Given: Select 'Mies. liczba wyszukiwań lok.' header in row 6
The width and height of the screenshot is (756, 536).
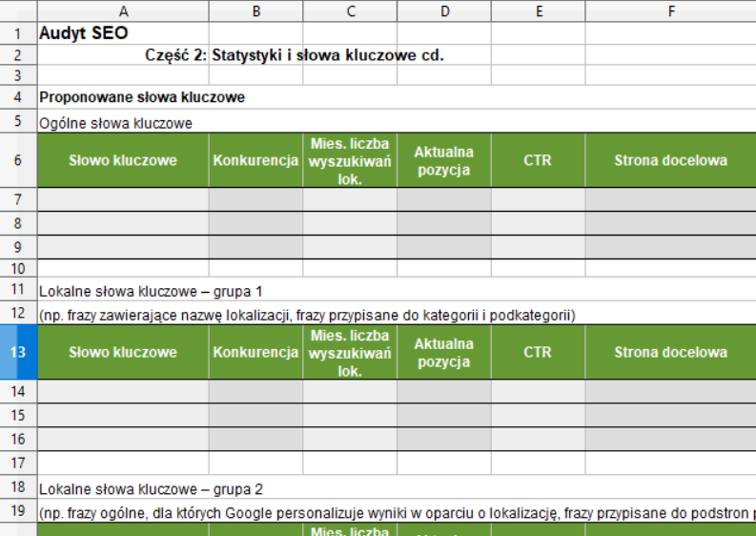Looking at the screenshot, I should 350,160.
